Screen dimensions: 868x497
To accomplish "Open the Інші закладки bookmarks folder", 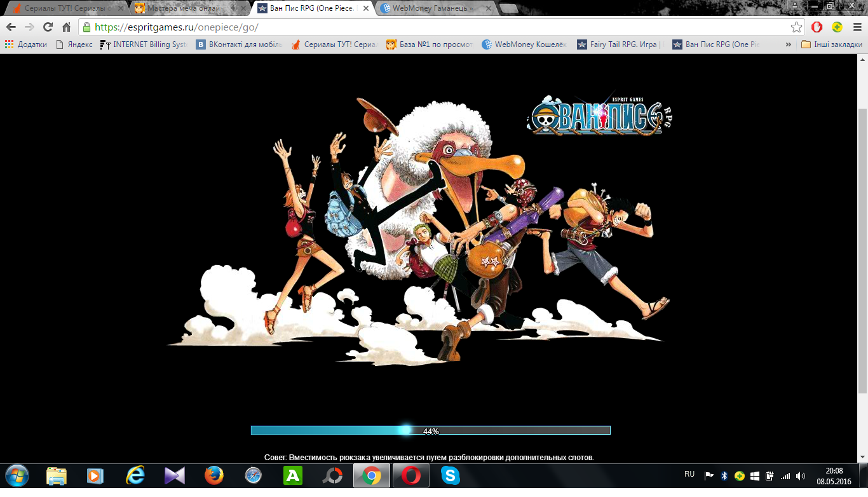I will click(832, 44).
